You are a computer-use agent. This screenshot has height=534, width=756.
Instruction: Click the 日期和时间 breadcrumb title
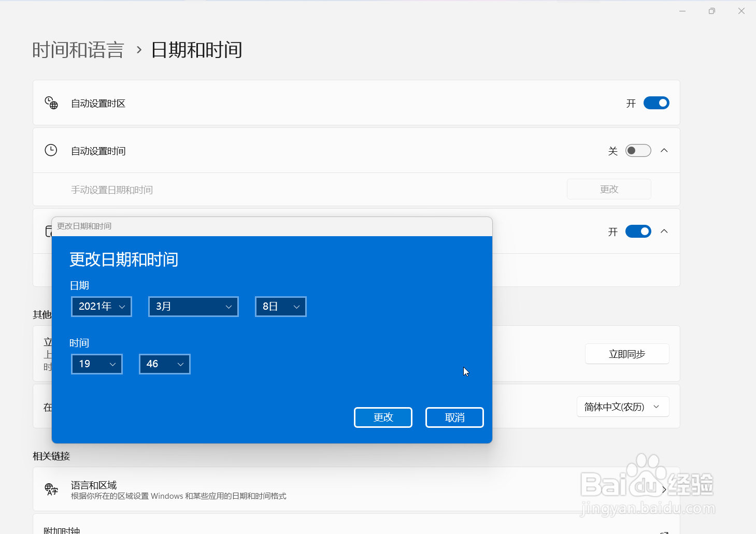click(197, 49)
